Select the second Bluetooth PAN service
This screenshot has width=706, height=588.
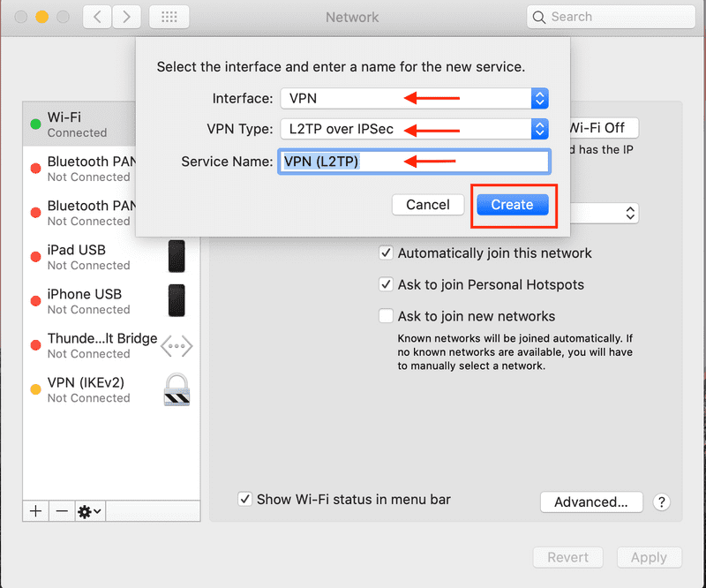(x=79, y=213)
